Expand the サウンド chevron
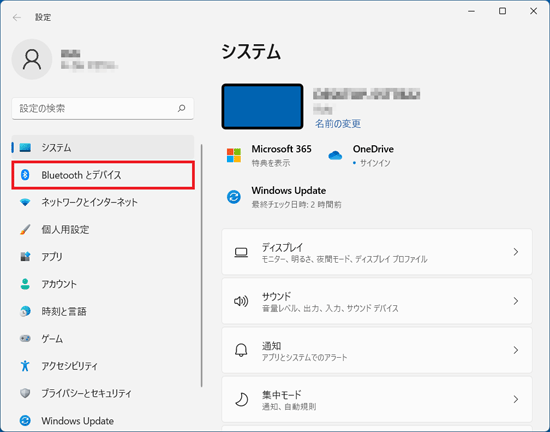 pyautogui.click(x=516, y=301)
